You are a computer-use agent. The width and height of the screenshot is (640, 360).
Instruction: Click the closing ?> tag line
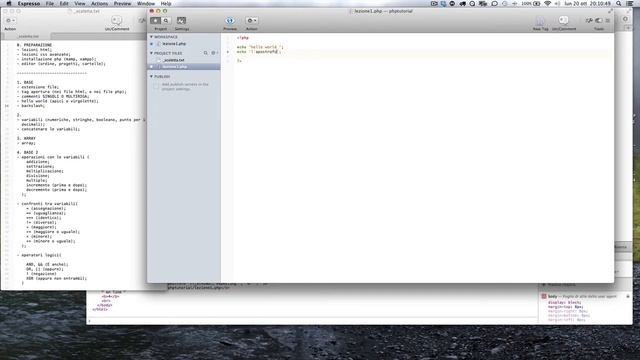click(x=239, y=61)
